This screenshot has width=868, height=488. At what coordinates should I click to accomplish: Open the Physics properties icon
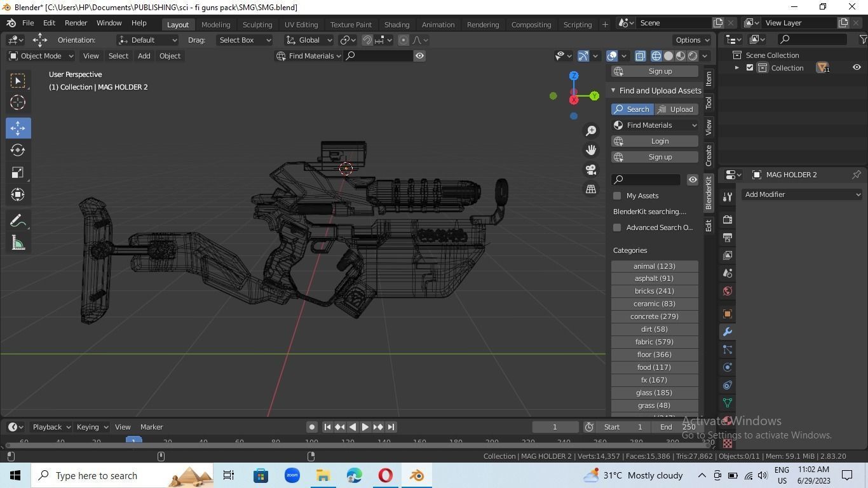click(x=728, y=367)
